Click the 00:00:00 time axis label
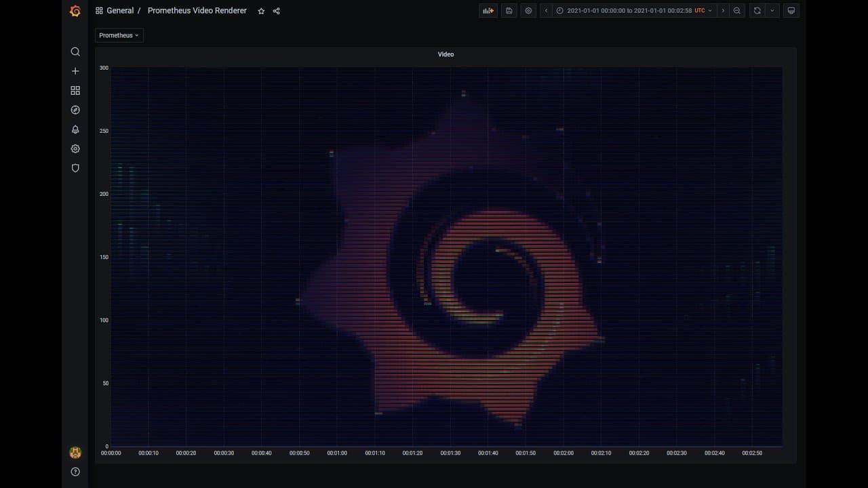 coord(111,453)
